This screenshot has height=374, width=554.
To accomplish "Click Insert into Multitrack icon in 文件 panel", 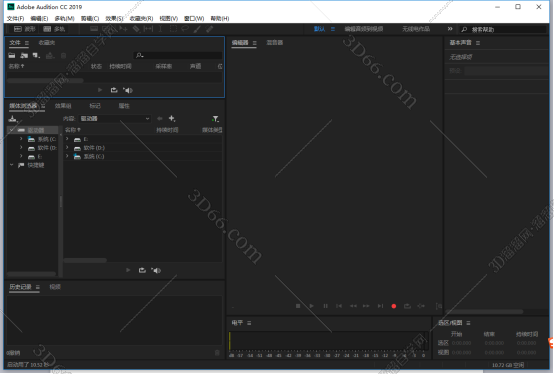I will (x=50, y=55).
